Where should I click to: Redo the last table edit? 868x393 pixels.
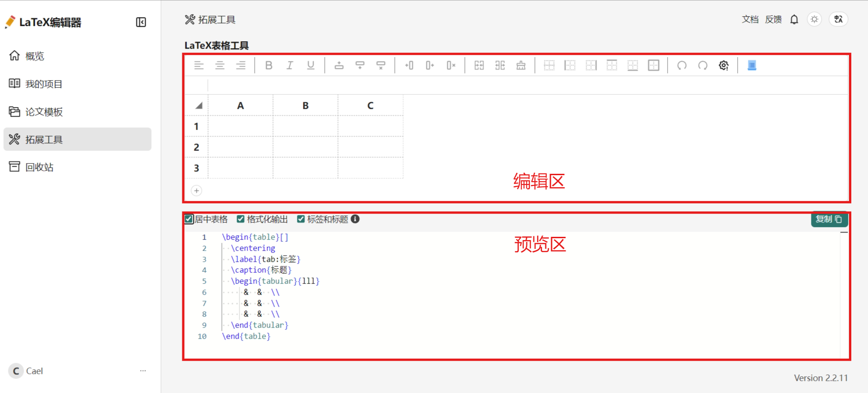pos(703,65)
